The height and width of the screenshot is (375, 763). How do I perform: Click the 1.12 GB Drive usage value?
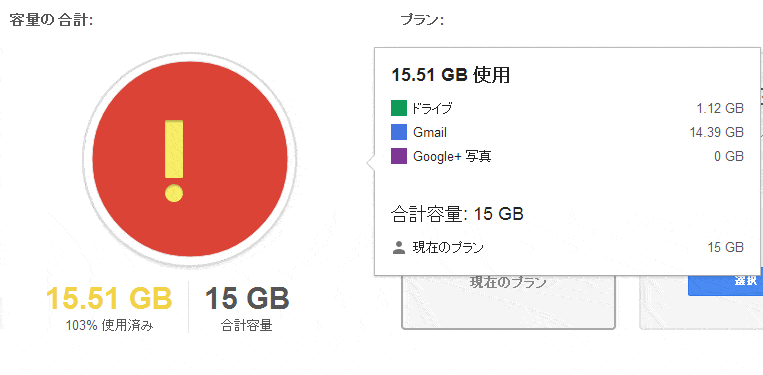pos(720,108)
